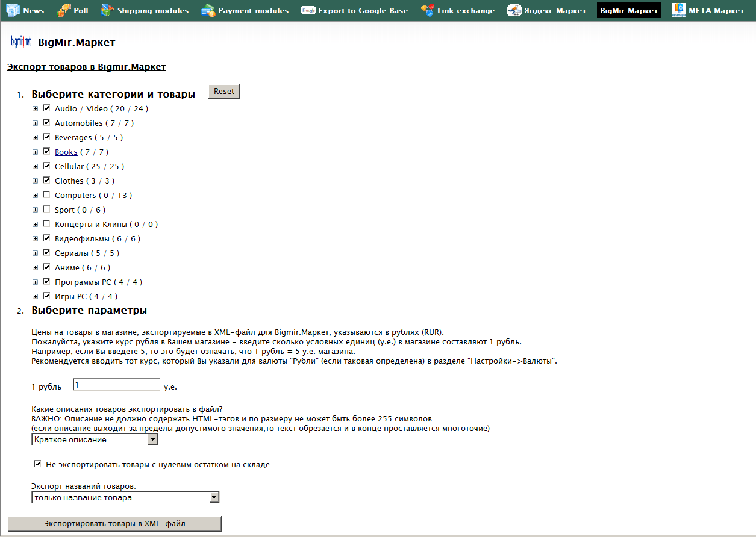Expand the Аниме tree node
The height and width of the screenshot is (537, 756).
coord(35,268)
